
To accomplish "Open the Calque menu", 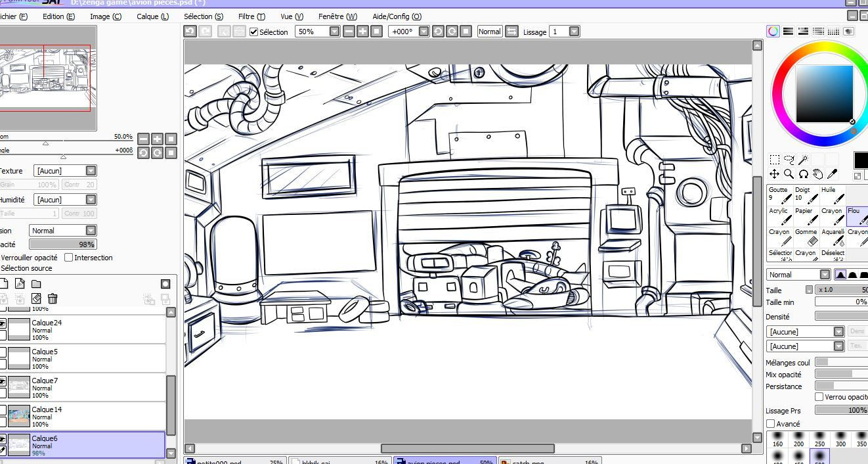I will [152, 16].
